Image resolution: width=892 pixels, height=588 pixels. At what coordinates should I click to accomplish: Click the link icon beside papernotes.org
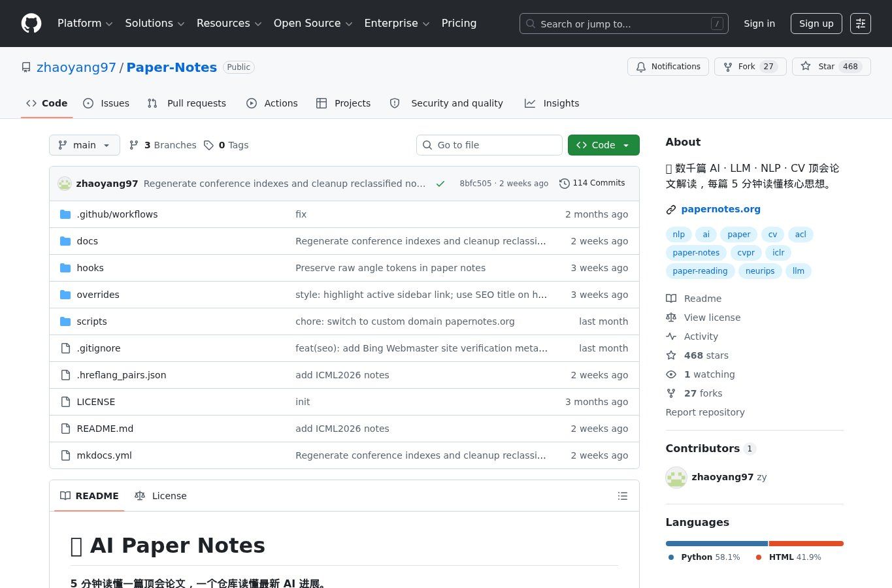pos(671,210)
